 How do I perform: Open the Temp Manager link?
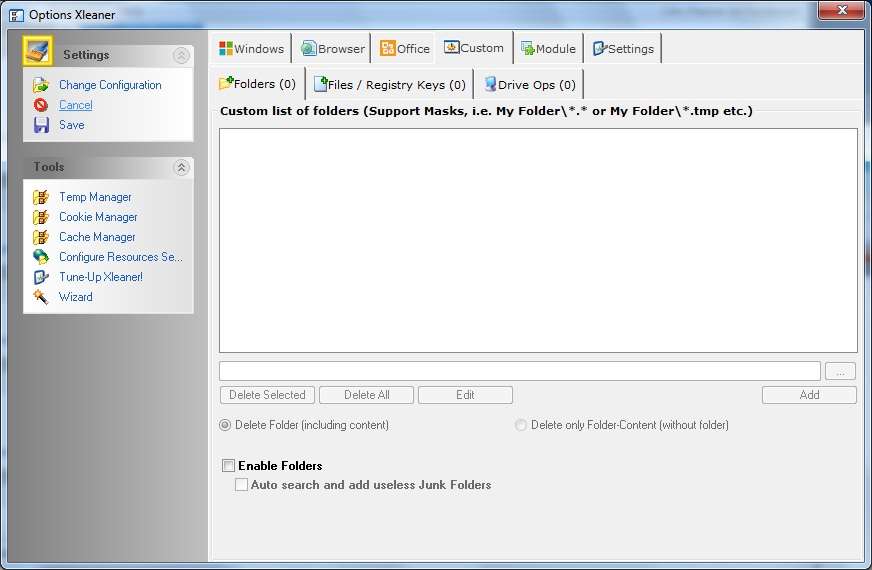coord(95,197)
